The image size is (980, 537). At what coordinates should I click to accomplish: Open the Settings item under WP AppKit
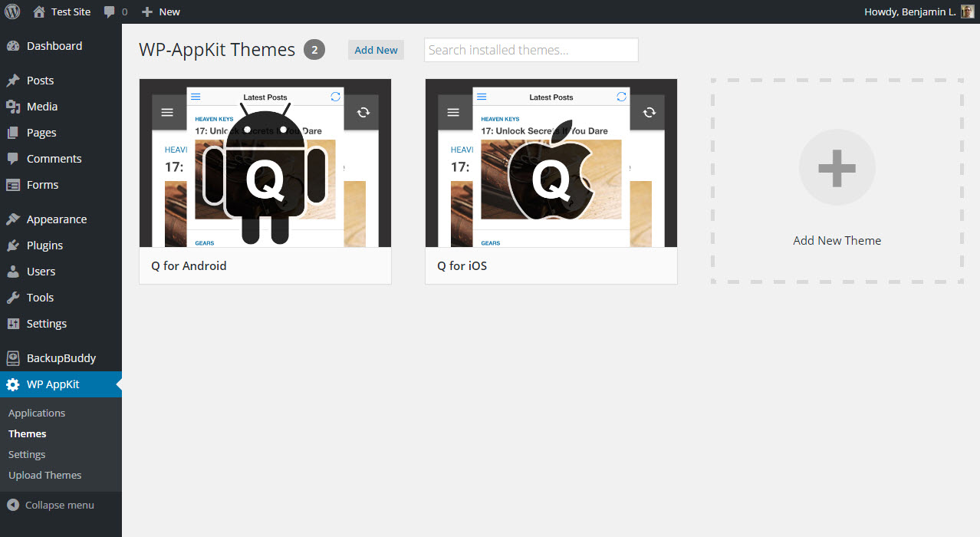[x=27, y=454]
